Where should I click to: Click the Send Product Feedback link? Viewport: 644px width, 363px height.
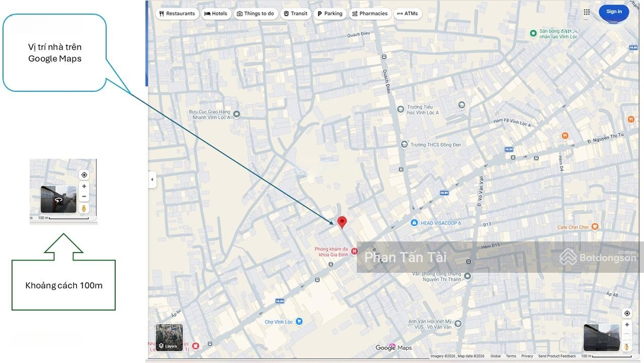click(557, 356)
